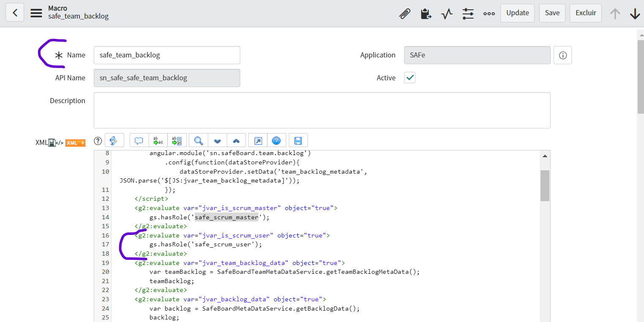The image size is (644, 322).
Task: Click the closing </script> tag on line 12
Action: click(152, 199)
